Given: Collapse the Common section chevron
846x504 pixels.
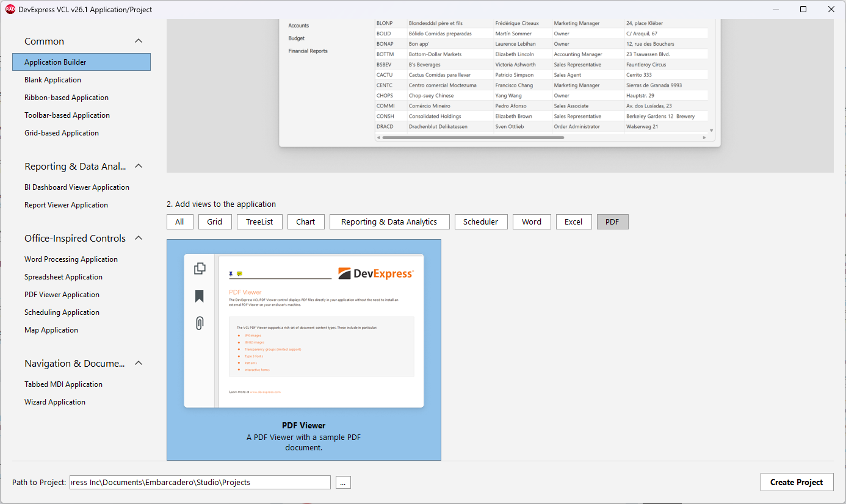Looking at the screenshot, I should coord(139,41).
